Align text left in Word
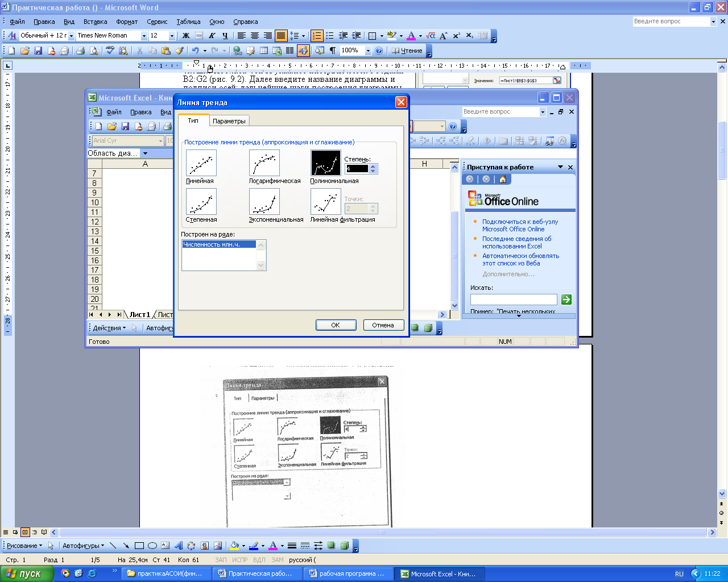The image size is (728, 582). pyautogui.click(x=242, y=36)
